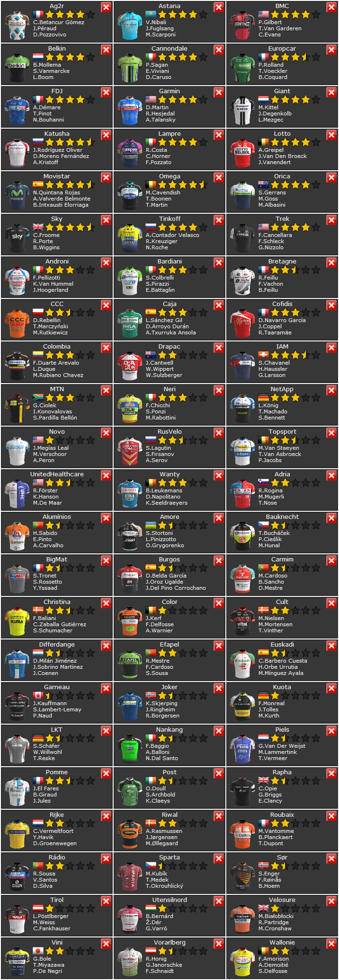Viewport: 339px width, 980px height.
Task: Click the Japanese flag on Vini card
Action: (38, 951)
